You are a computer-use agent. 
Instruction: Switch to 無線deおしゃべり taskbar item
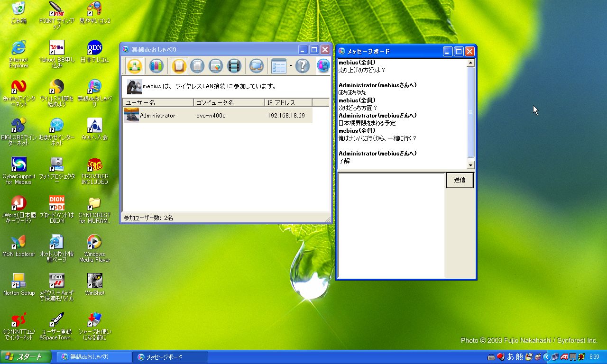[94, 357]
